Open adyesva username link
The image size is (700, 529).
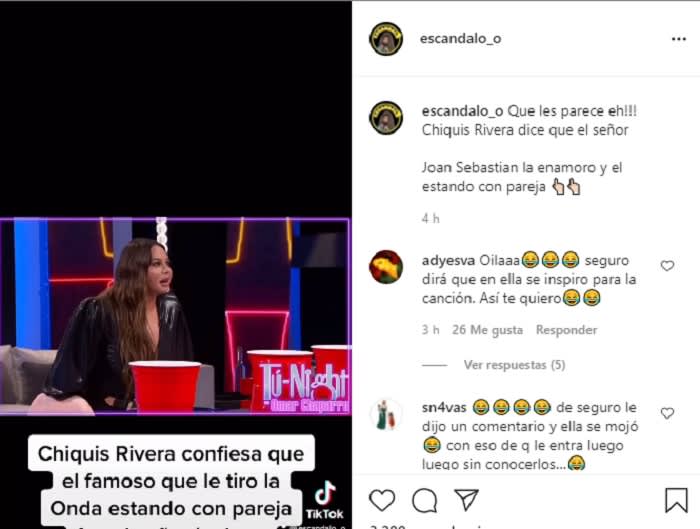(x=448, y=260)
